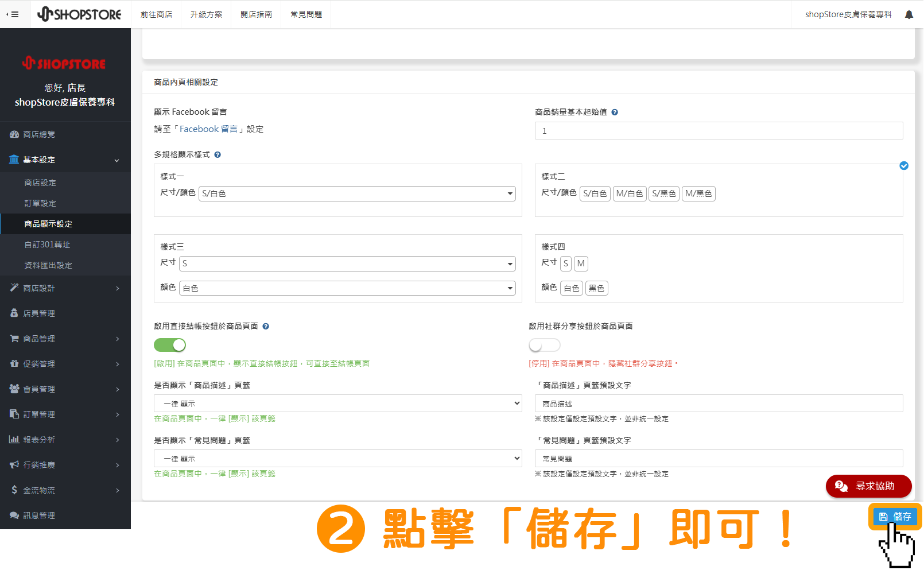Viewport: 924px width, 574px height.
Task: Click the 商店設計 paintbrush icon
Action: [x=14, y=288]
